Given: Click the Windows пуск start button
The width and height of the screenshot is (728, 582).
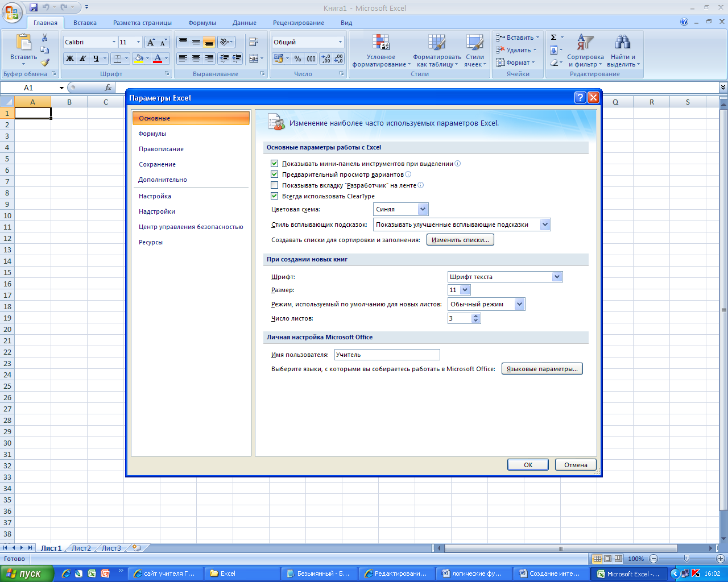Looking at the screenshot, I should click(27, 573).
